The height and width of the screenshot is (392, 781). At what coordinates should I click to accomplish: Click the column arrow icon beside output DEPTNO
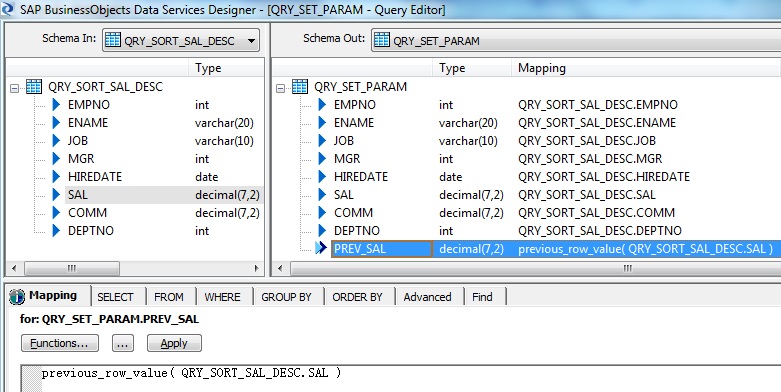322,230
